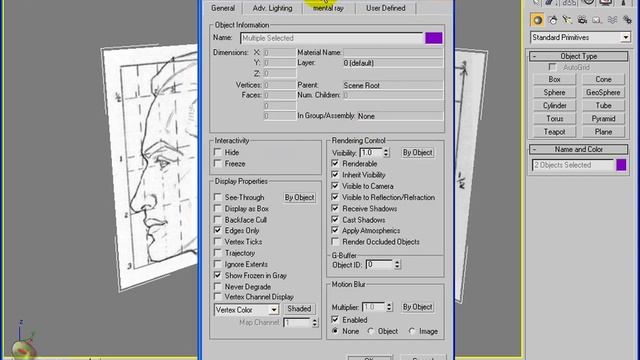Create a Box primitive
Viewport: 640px width, 360px height.
(554, 79)
